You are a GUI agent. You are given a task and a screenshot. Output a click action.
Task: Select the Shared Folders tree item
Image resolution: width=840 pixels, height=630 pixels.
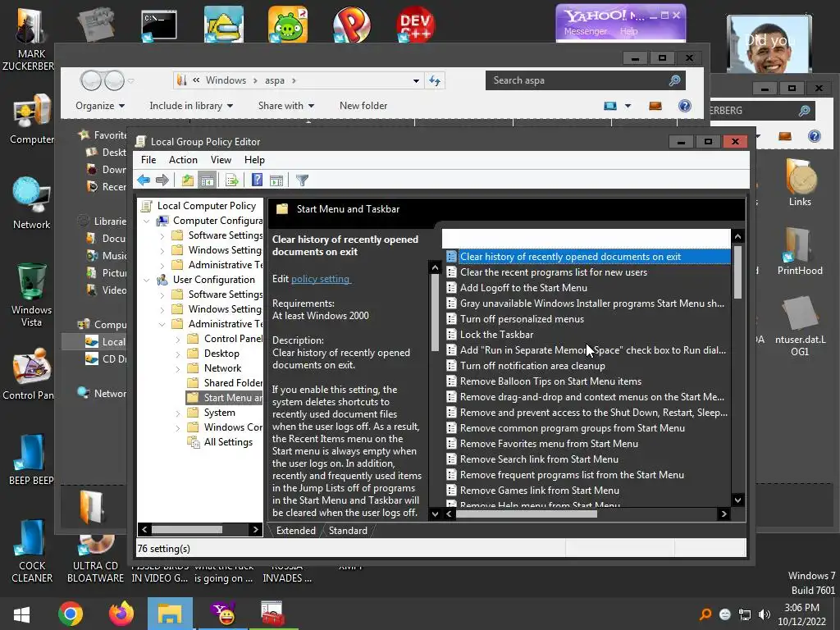[x=225, y=383]
